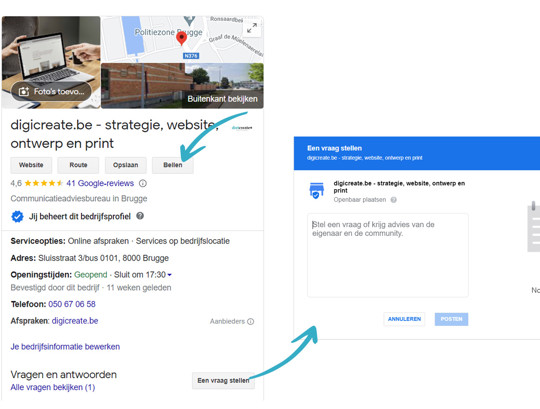Click the Een vraag stellen button
540x409 pixels.
pos(223,380)
